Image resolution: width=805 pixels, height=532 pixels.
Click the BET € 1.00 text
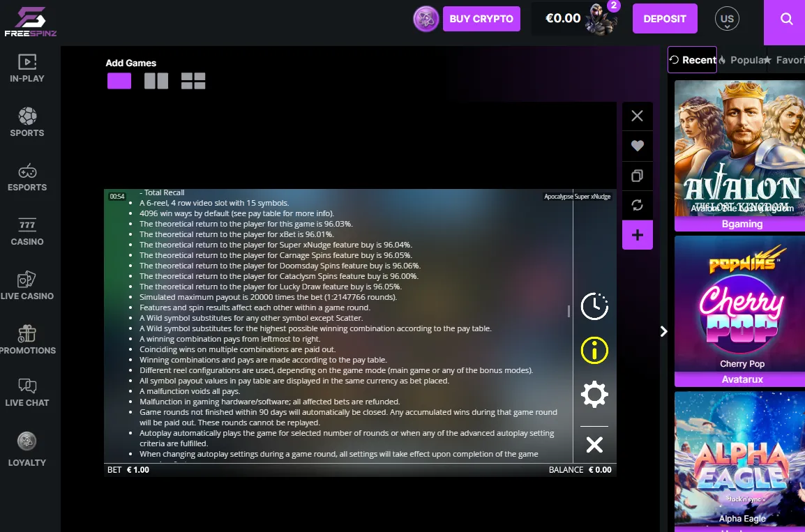128,469
